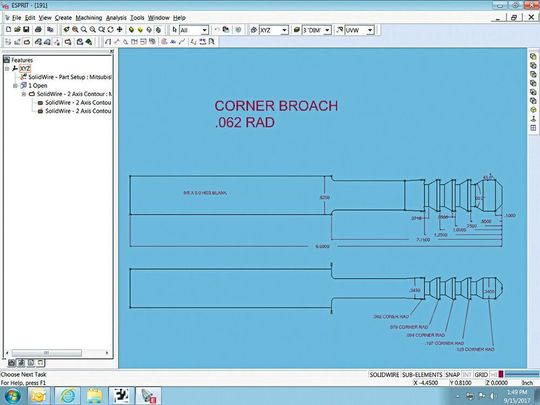Image resolution: width=540 pixels, height=405 pixels.
Task: Click the Features panel horizontal scrollbar thumb
Action: click(x=46, y=353)
